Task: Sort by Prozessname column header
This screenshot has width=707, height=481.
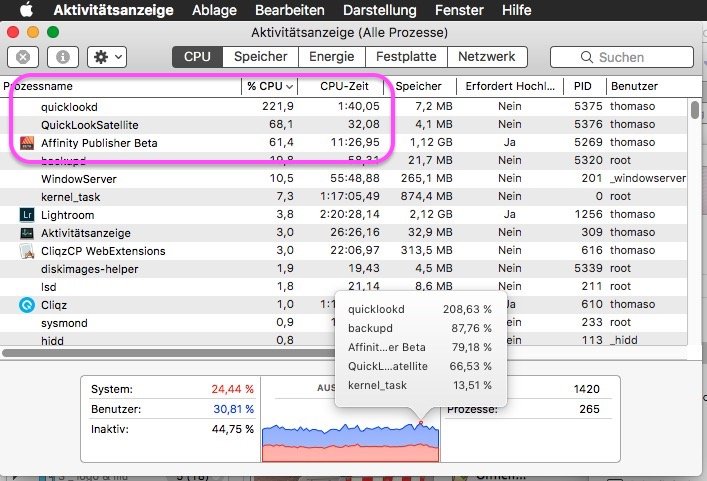Action: [x=122, y=86]
